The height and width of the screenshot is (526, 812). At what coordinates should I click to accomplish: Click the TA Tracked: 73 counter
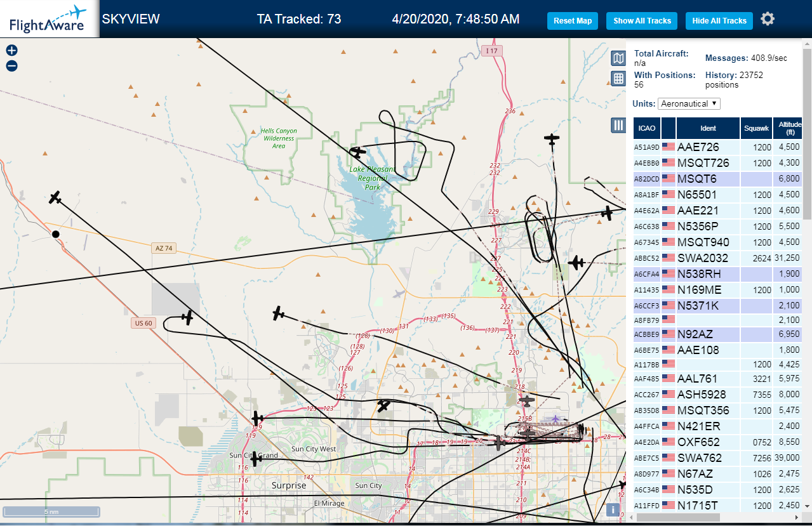[299, 19]
